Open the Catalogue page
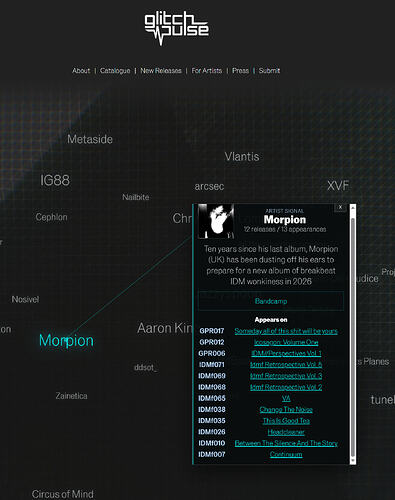Viewport: 395px width, 500px height. coord(115,71)
